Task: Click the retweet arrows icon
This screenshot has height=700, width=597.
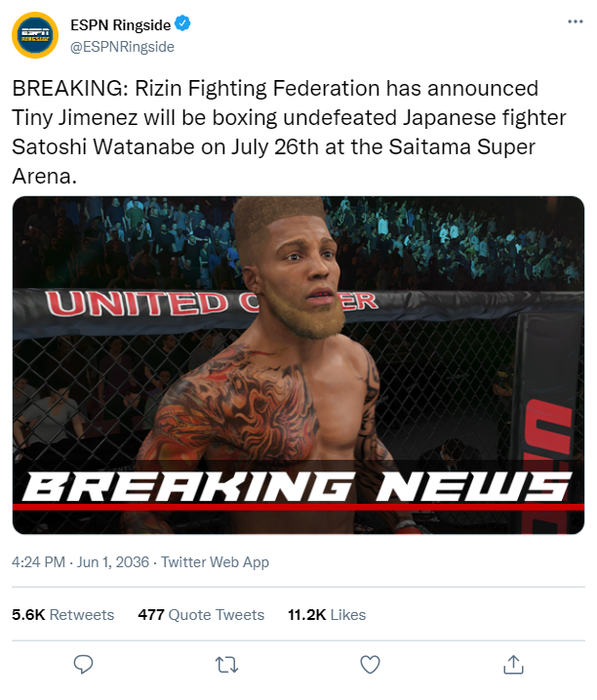Action: [226, 665]
